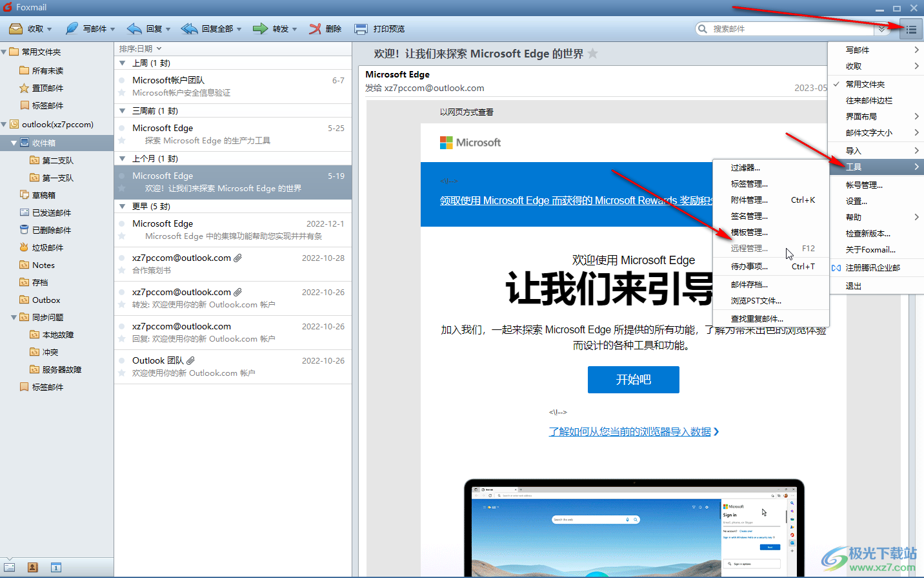Open the 写邮件 dropdown arrow
Screen dimensions: 924x578
[112, 29]
